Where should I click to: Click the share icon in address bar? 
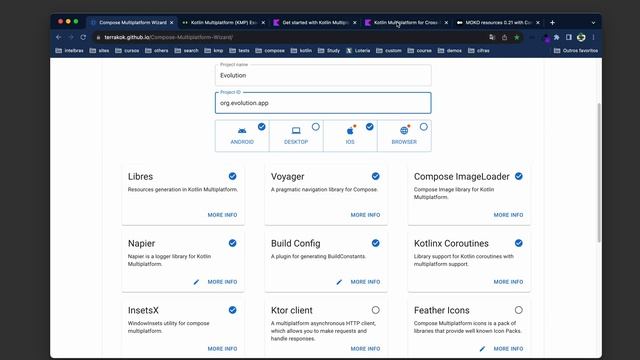click(504, 37)
